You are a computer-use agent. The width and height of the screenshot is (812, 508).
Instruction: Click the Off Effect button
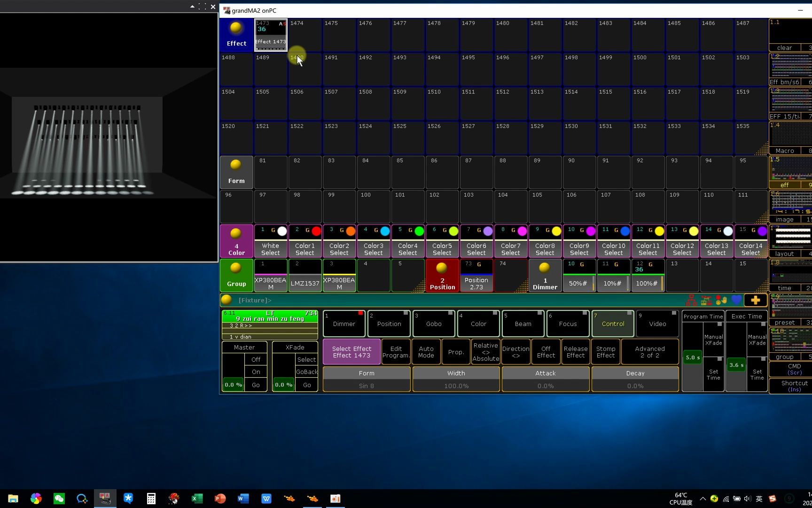point(546,352)
